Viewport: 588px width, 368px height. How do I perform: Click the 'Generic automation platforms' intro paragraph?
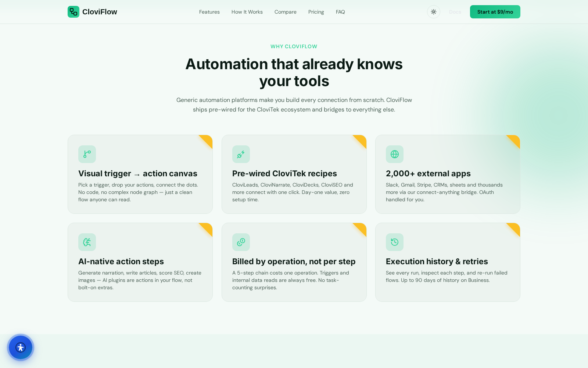[294, 105]
